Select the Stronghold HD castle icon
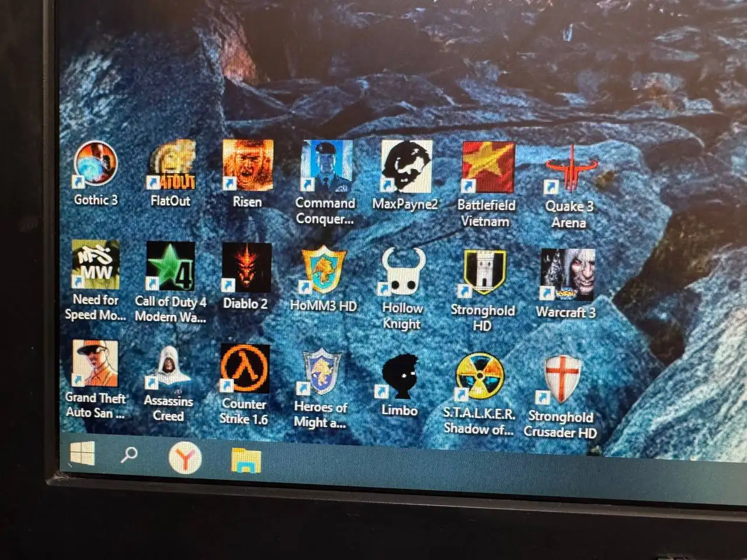 click(x=484, y=273)
